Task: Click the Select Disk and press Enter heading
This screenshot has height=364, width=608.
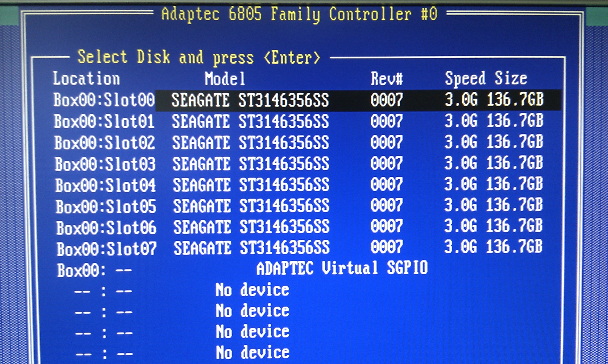Action: pos(199,57)
